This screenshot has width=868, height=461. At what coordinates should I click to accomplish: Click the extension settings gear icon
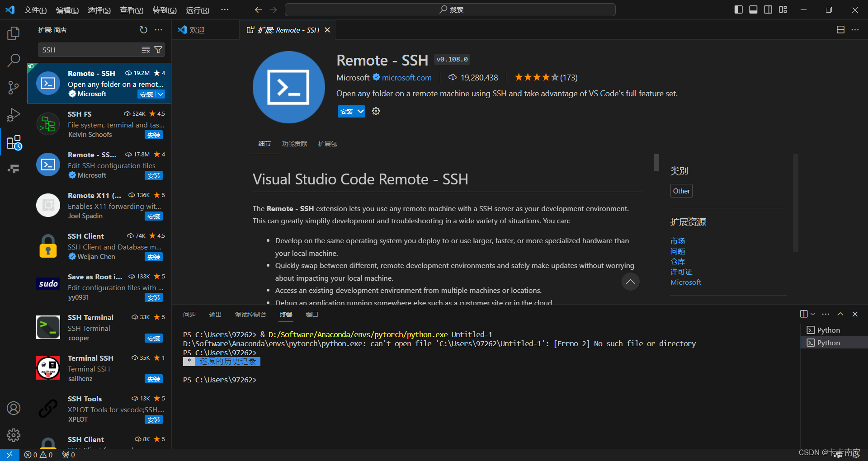pyautogui.click(x=376, y=111)
